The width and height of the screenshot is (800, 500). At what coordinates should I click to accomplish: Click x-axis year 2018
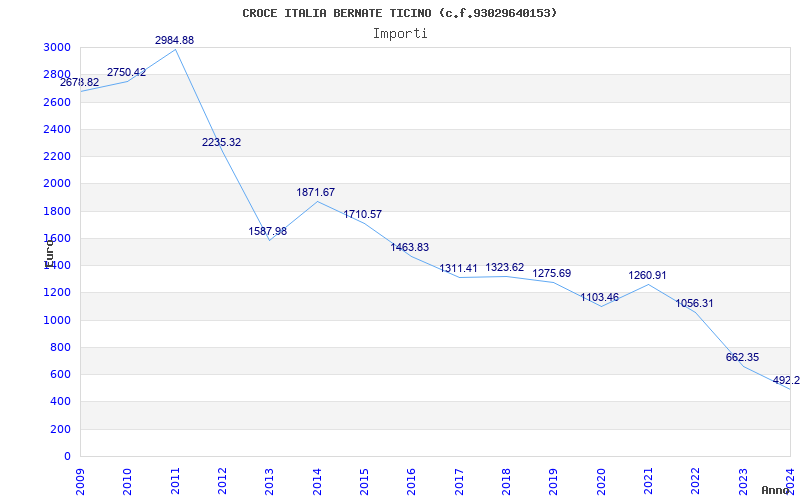[506, 482]
